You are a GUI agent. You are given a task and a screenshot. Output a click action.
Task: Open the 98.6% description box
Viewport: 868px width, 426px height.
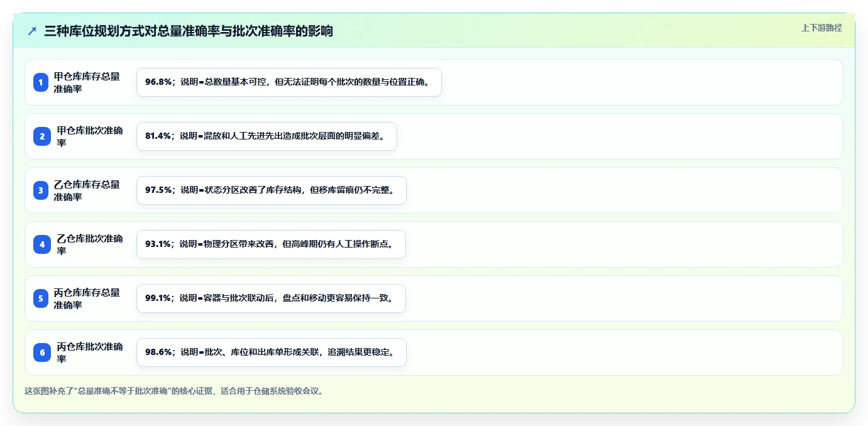[x=272, y=352]
